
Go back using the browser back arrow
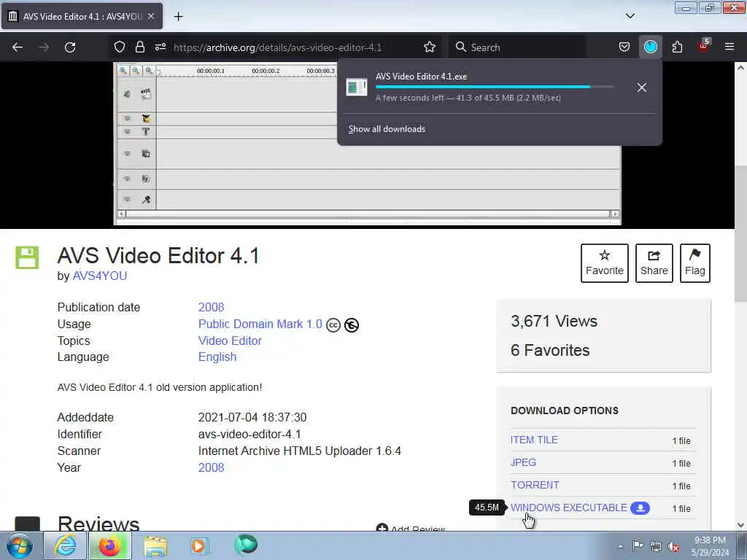tap(18, 47)
